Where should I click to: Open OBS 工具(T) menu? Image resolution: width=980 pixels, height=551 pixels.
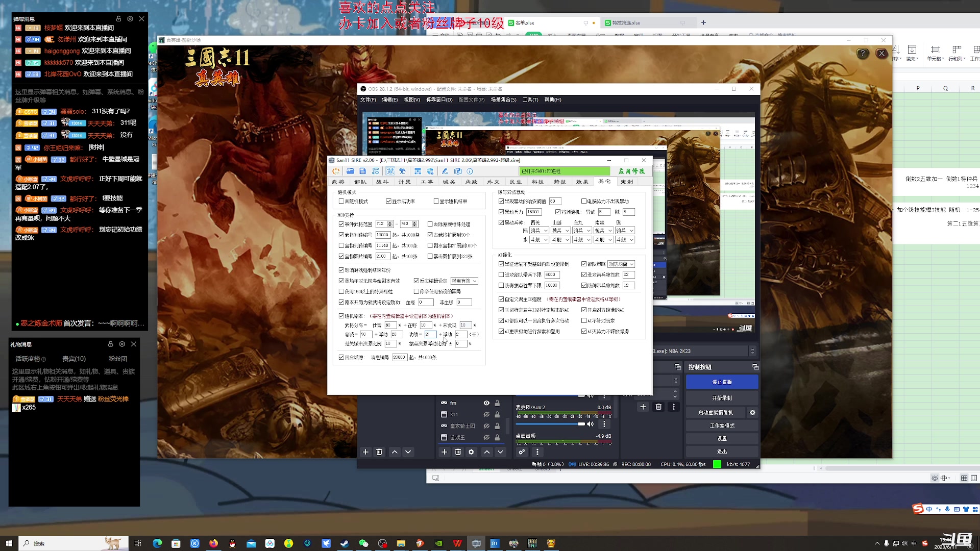click(530, 100)
